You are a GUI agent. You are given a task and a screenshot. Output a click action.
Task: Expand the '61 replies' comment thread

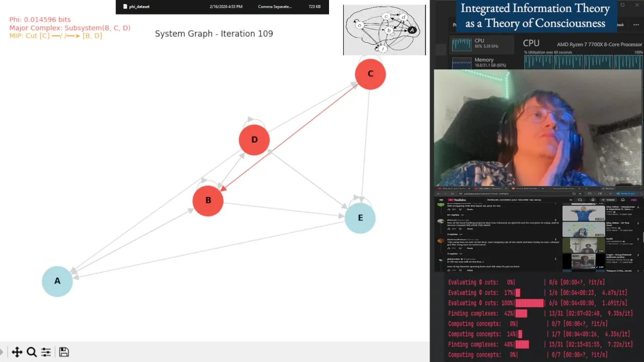pyautogui.click(x=455, y=215)
